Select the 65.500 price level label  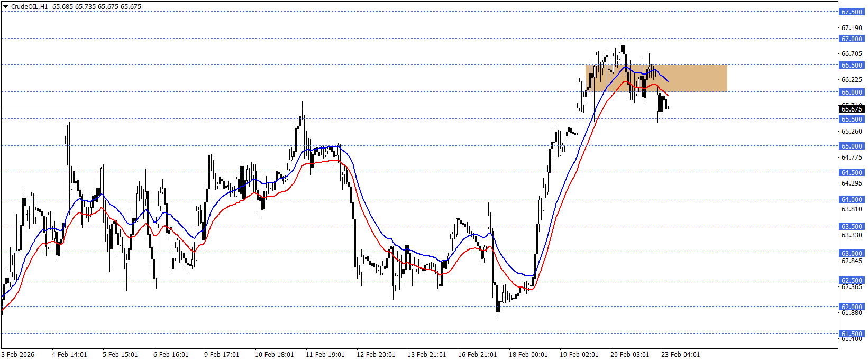click(852, 119)
